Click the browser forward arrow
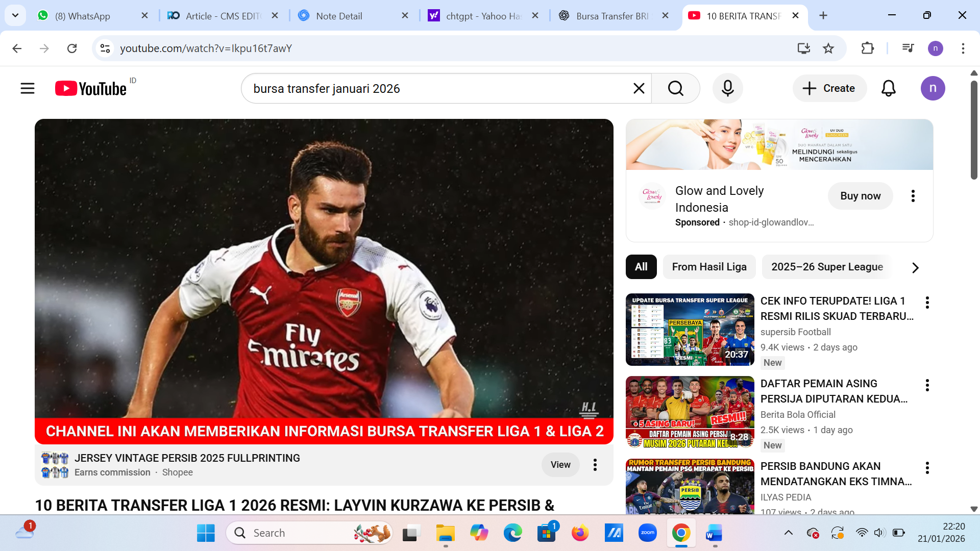The height and width of the screenshot is (551, 980). coord(44,48)
